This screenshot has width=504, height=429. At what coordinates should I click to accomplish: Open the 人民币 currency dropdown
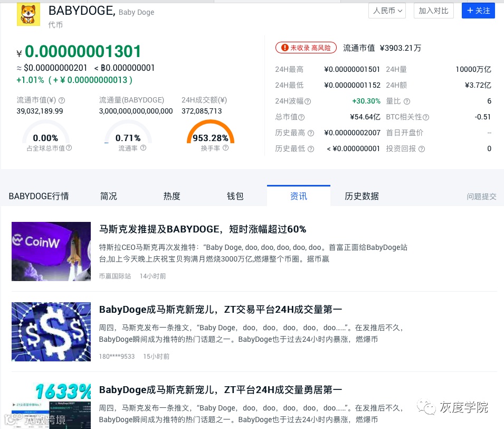[x=387, y=11]
